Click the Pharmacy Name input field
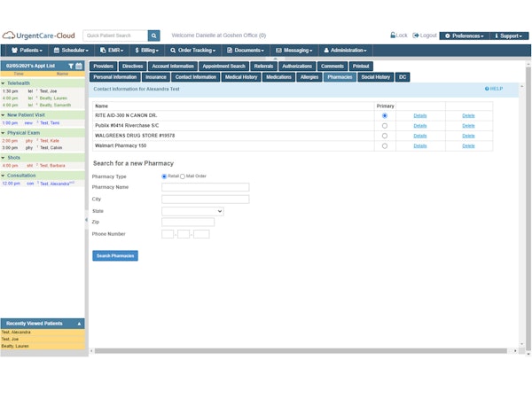The height and width of the screenshot is (399, 532). click(205, 187)
